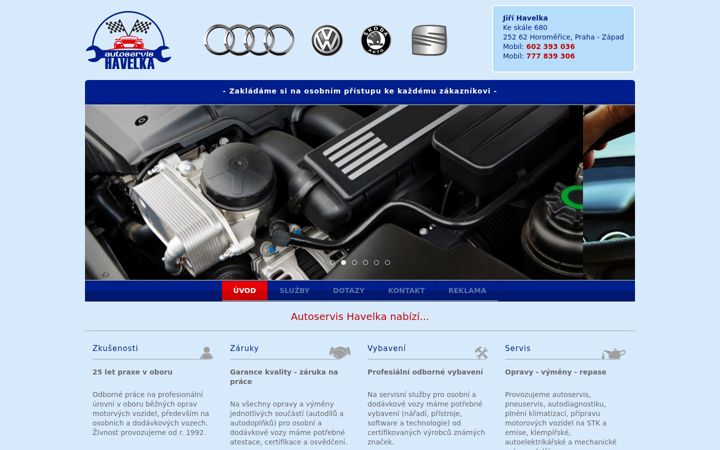Click the Audi four-rings logo
This screenshot has width=720, height=450.
(249, 40)
